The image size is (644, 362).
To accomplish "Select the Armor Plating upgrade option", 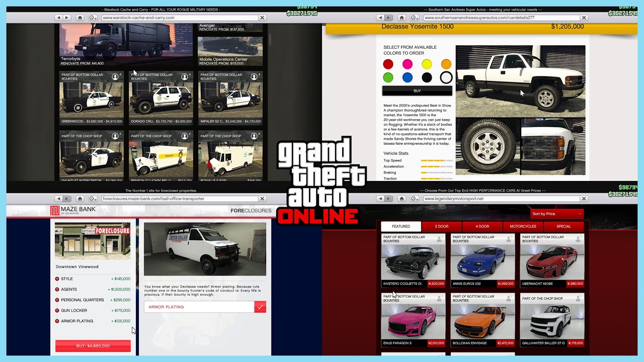I will coord(93,321).
